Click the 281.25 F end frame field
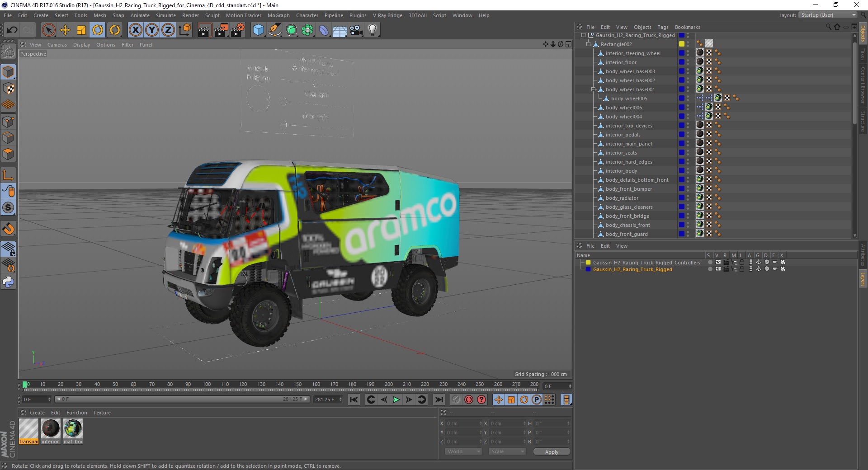This screenshot has height=470, width=868. point(328,399)
